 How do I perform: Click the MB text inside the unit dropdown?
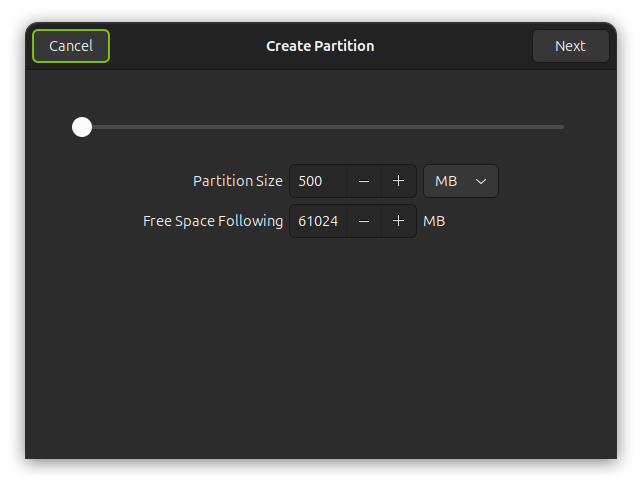pyautogui.click(x=446, y=181)
